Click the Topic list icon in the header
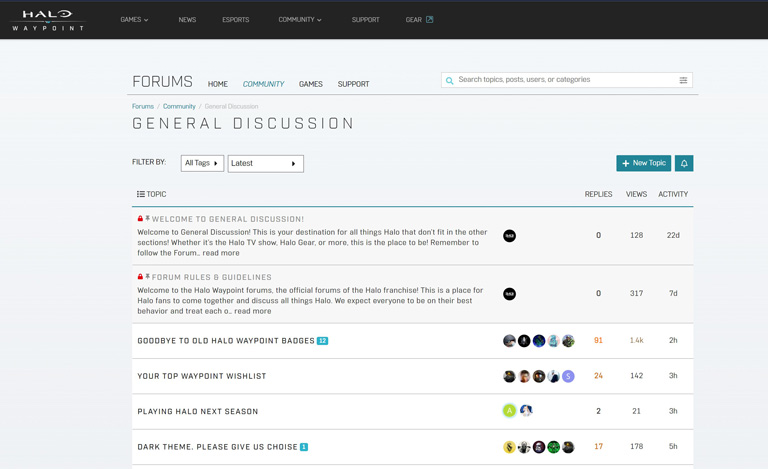This screenshot has height=469, width=768. coord(141,194)
